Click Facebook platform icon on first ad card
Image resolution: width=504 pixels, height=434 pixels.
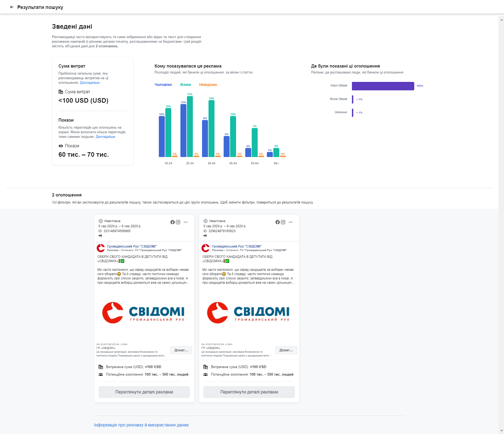pyautogui.click(x=173, y=222)
